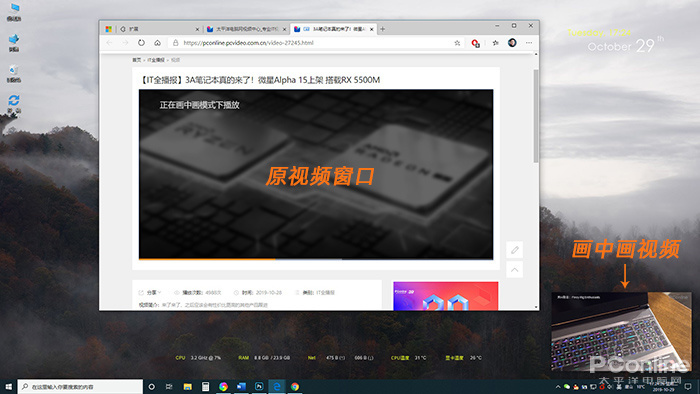Viewport: 700px width, 394px height.
Task: Expand the 分享 share dropdown
Action: coord(150,293)
